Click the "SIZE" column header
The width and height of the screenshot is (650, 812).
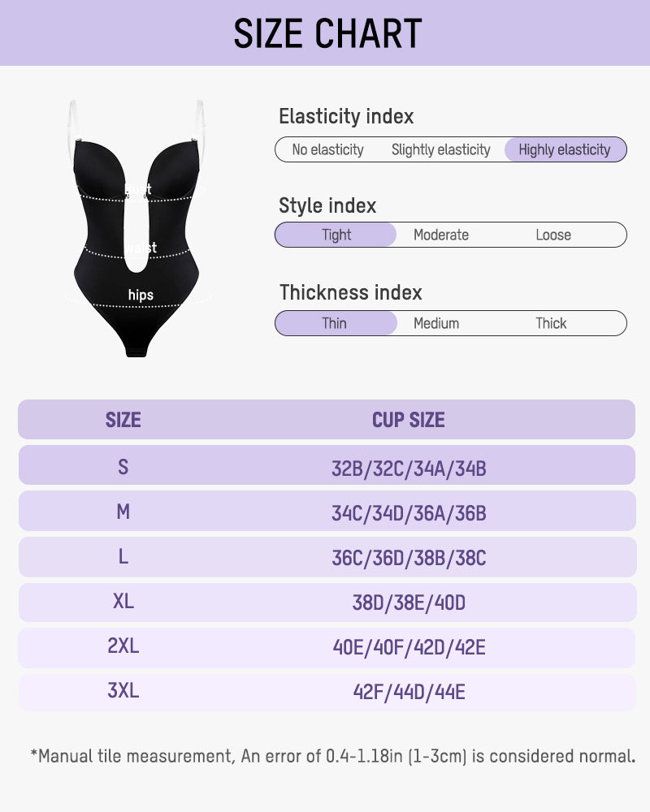[123, 420]
